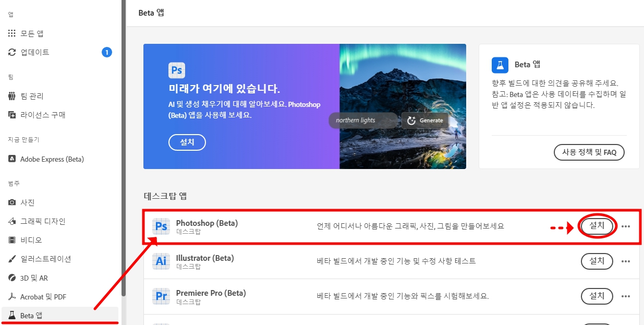This screenshot has width=644, height=325.
Task: Click 설치 for Illustrator (Beta)
Action: tap(597, 261)
